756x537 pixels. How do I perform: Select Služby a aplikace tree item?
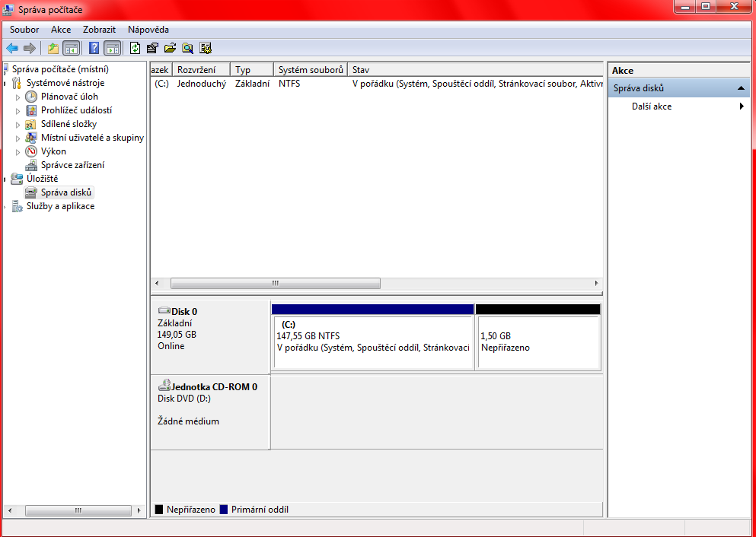60,206
